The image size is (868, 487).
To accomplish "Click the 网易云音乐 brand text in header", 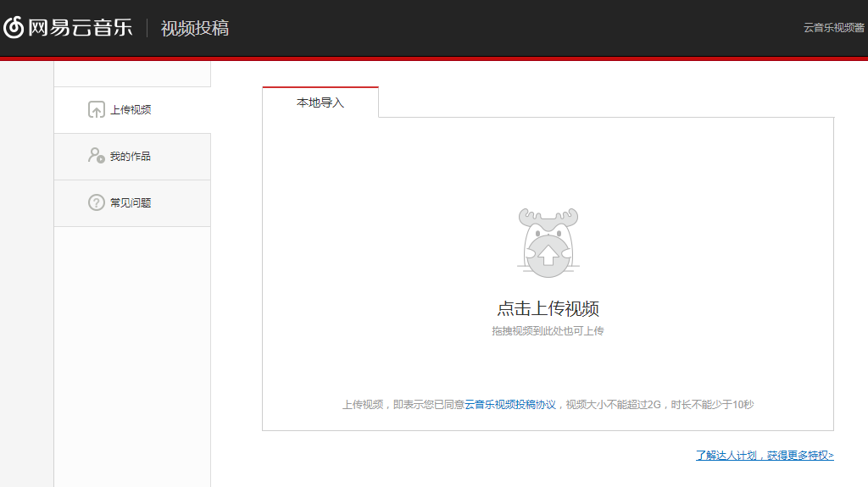I will [x=81, y=28].
